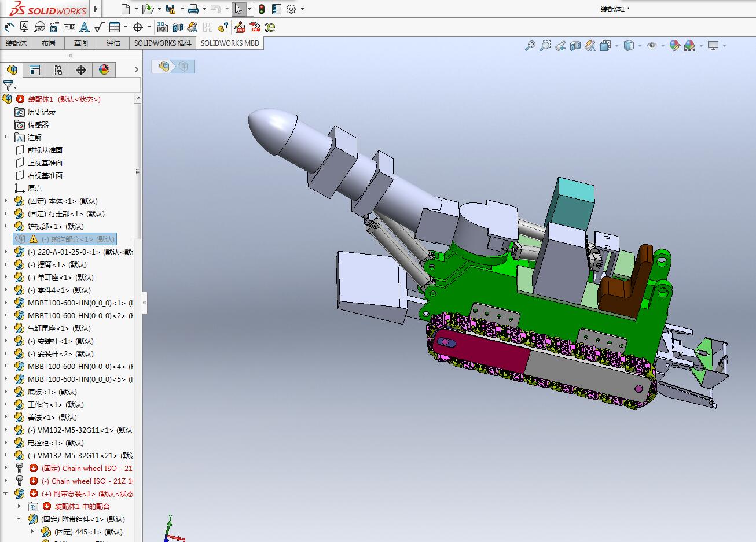Image resolution: width=756 pixels, height=542 pixels.
Task: Click the panel collapse handle on left edge
Action: pyautogui.click(x=145, y=301)
